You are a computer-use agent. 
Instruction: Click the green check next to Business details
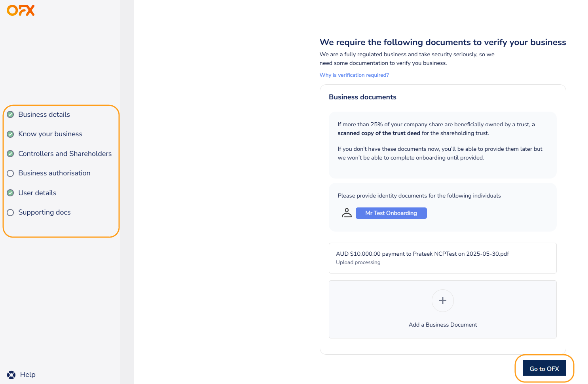click(x=11, y=114)
